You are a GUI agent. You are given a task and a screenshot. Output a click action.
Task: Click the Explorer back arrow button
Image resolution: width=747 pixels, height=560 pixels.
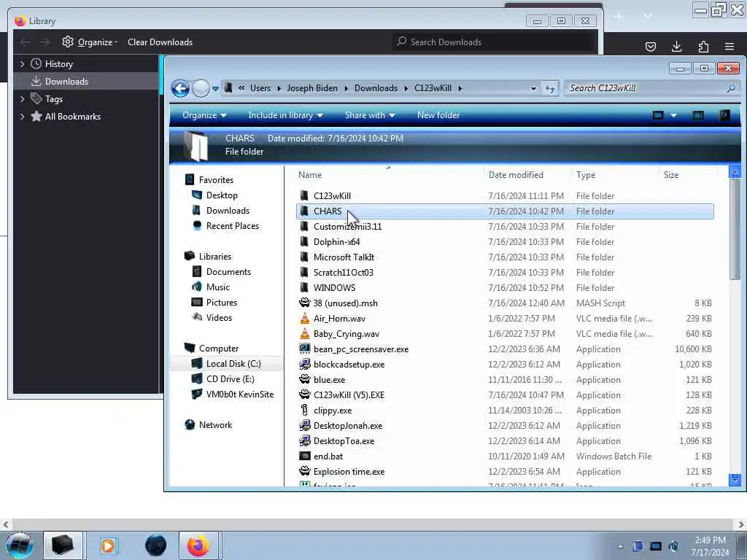pyautogui.click(x=180, y=88)
